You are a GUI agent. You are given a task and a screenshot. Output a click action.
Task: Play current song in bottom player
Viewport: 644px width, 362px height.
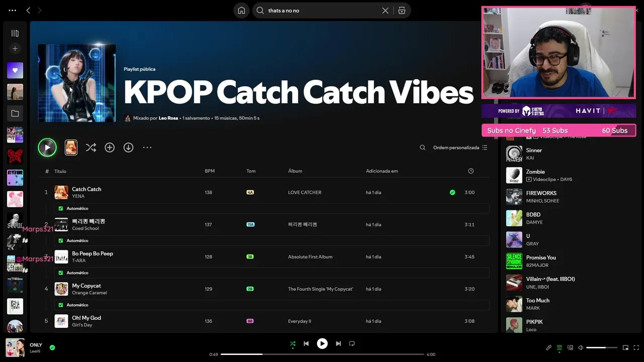[x=322, y=344]
